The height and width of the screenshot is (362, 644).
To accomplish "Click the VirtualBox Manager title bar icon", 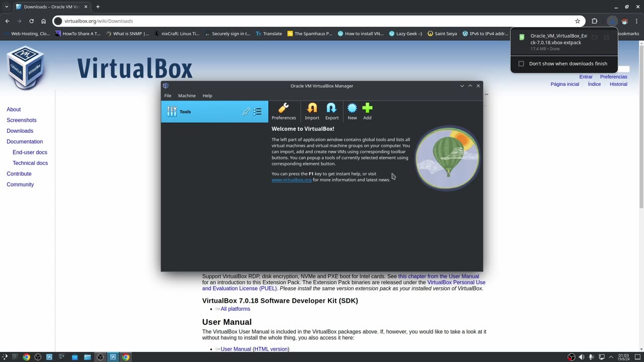I will [x=166, y=86].
